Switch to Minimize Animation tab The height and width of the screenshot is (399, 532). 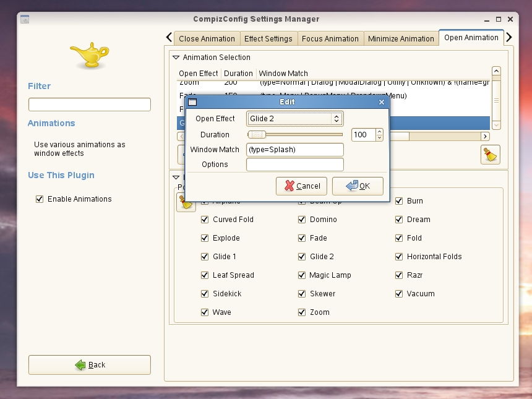(x=401, y=39)
